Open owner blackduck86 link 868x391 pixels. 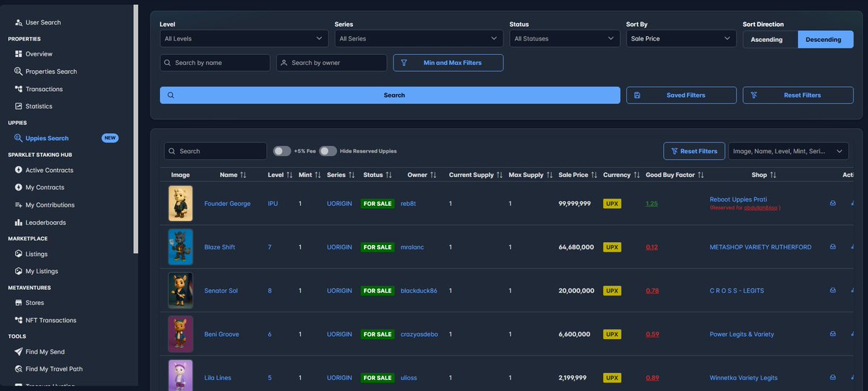pyautogui.click(x=419, y=291)
